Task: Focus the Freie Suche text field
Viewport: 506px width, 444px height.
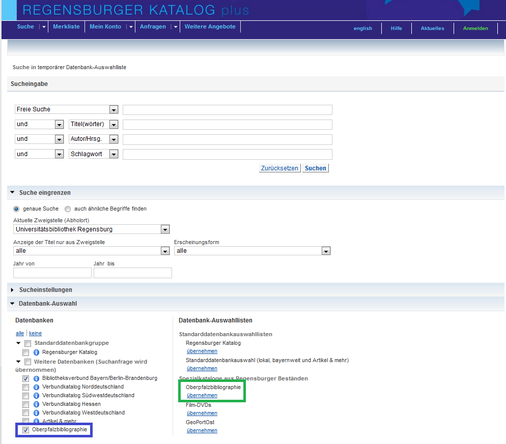Action: [x=227, y=110]
